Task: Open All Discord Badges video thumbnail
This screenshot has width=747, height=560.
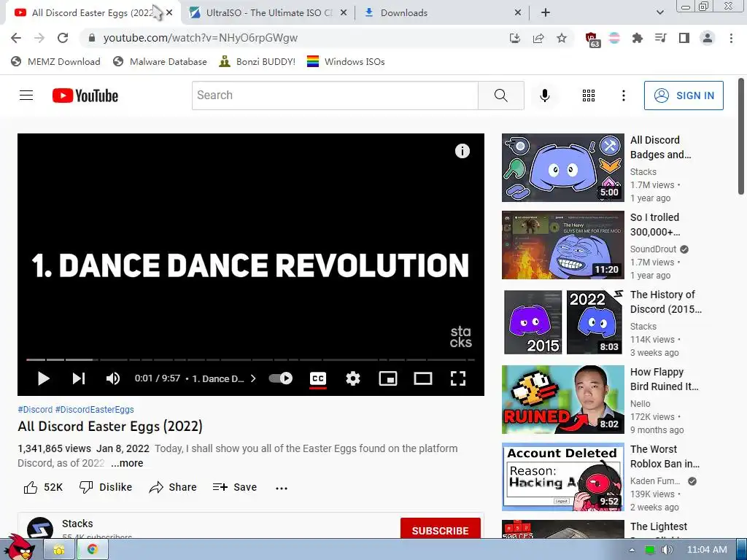Action: point(562,168)
